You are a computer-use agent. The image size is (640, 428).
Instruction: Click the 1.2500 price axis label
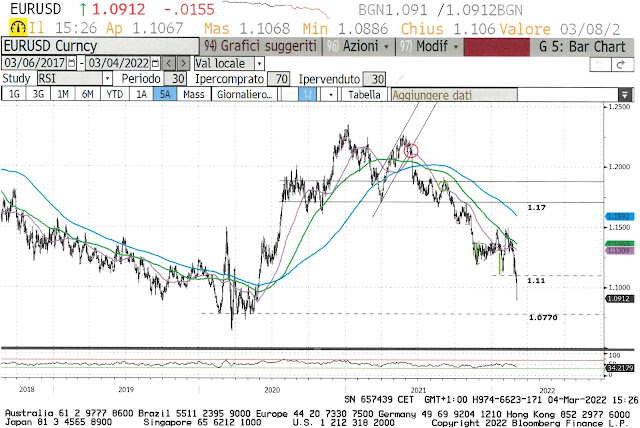pos(619,106)
